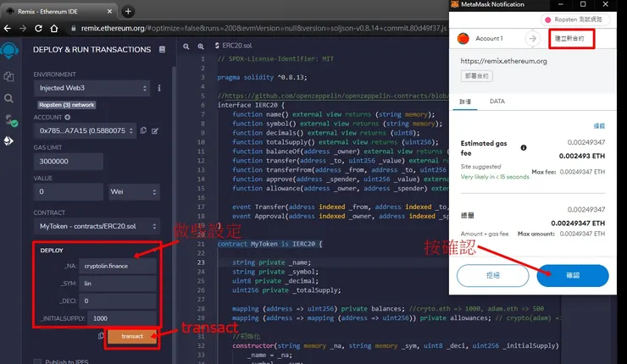Click _NA field cryptolin.finance
This screenshot has height=364, width=627.
(118, 266)
